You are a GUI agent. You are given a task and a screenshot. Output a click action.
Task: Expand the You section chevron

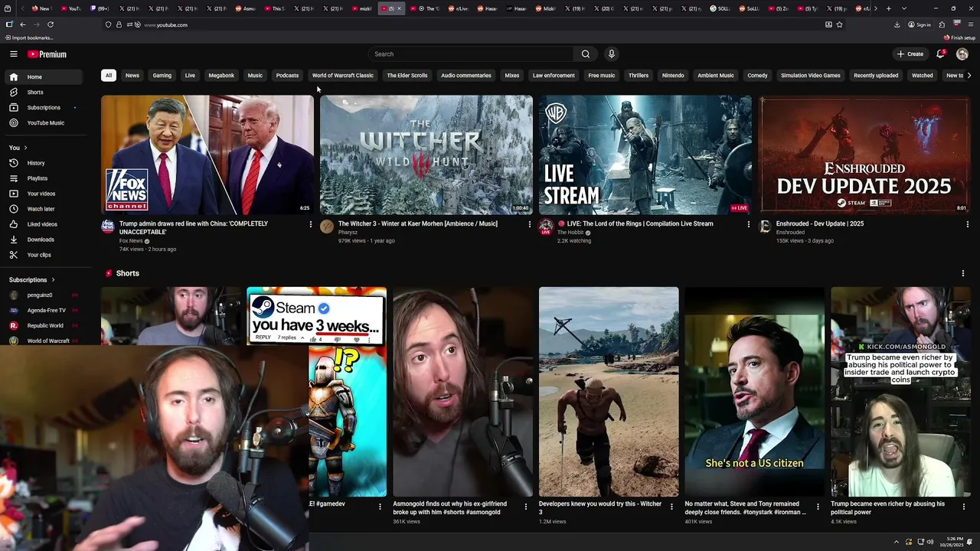25,148
